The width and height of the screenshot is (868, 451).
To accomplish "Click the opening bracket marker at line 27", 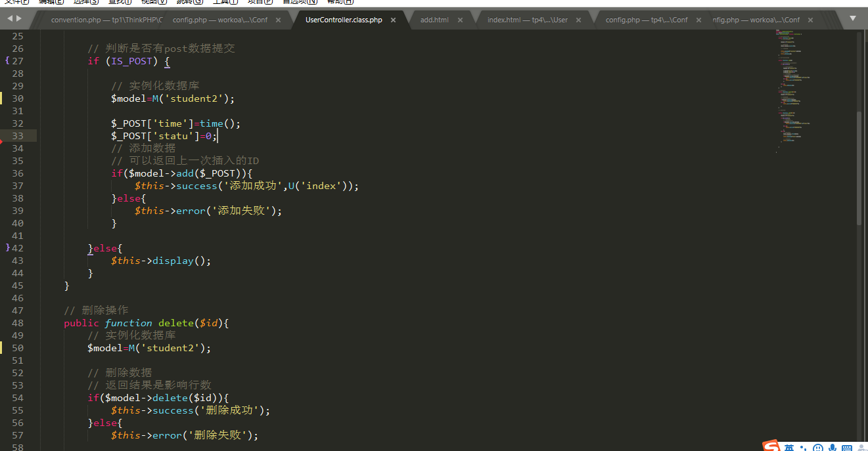I will click(x=7, y=61).
